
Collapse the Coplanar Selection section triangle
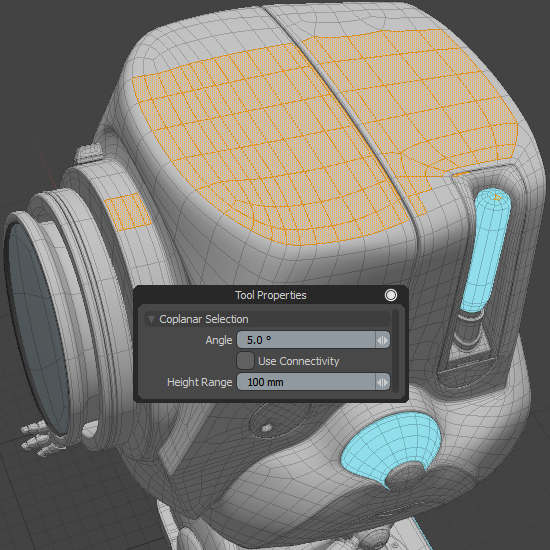151,319
